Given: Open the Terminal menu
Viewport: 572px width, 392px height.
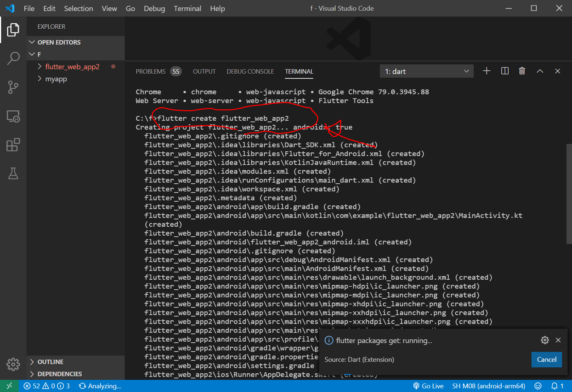Looking at the screenshot, I should [187, 8].
